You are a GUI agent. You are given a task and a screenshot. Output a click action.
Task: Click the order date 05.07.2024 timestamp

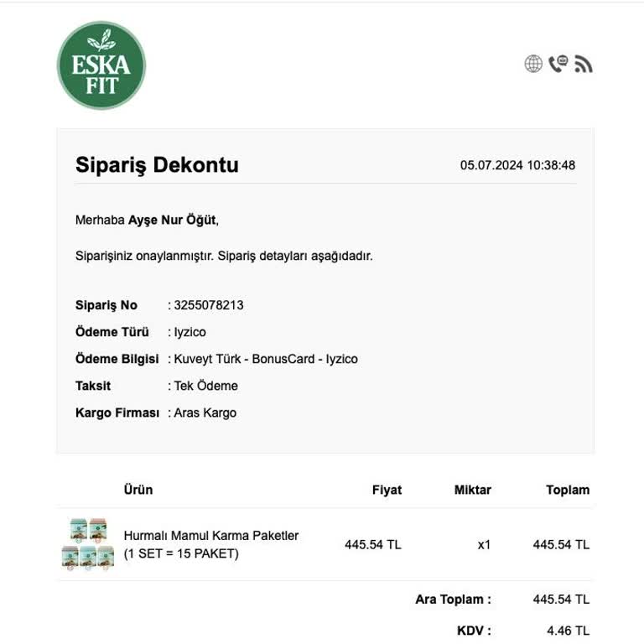pos(517,165)
